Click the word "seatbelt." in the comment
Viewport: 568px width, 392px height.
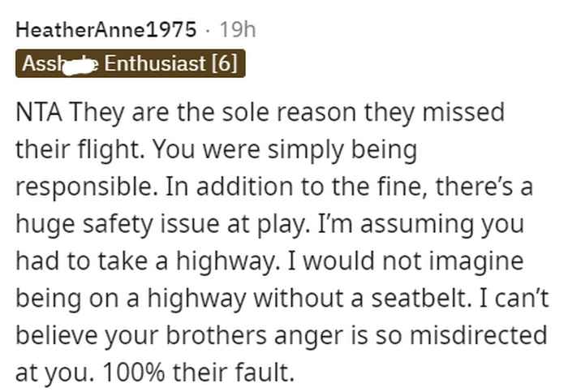pos(422,298)
